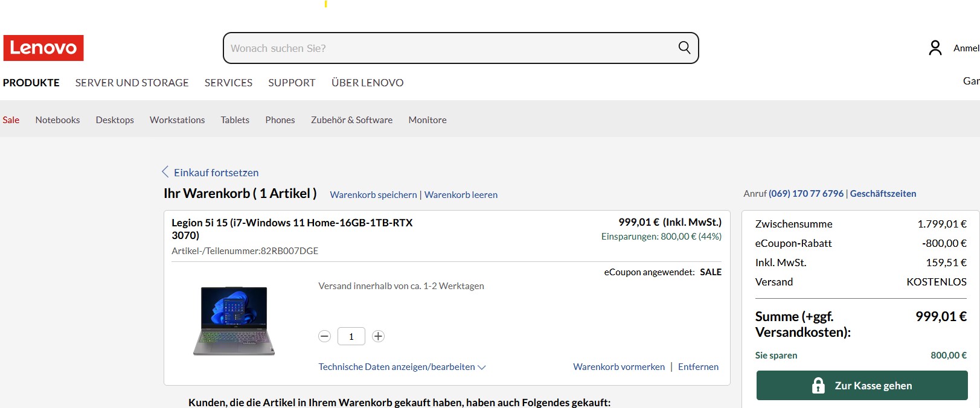Viewport: 980px width, 408px height.
Task: Click eCoupon-Rabatt value -800,00 €
Action: (x=944, y=243)
